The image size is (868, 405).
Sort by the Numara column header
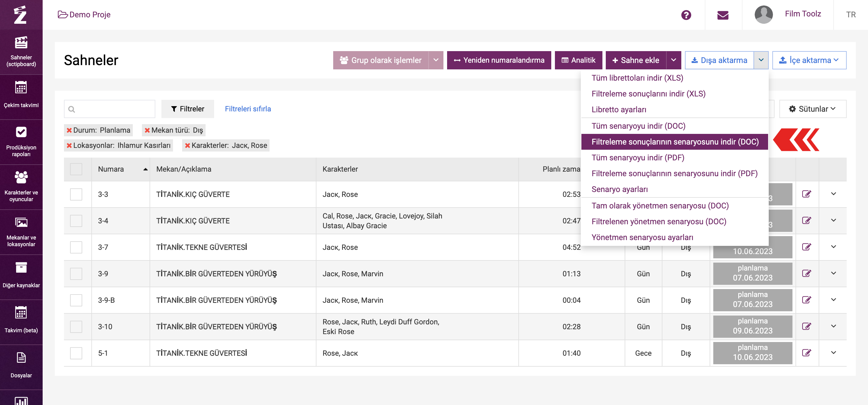pos(121,169)
